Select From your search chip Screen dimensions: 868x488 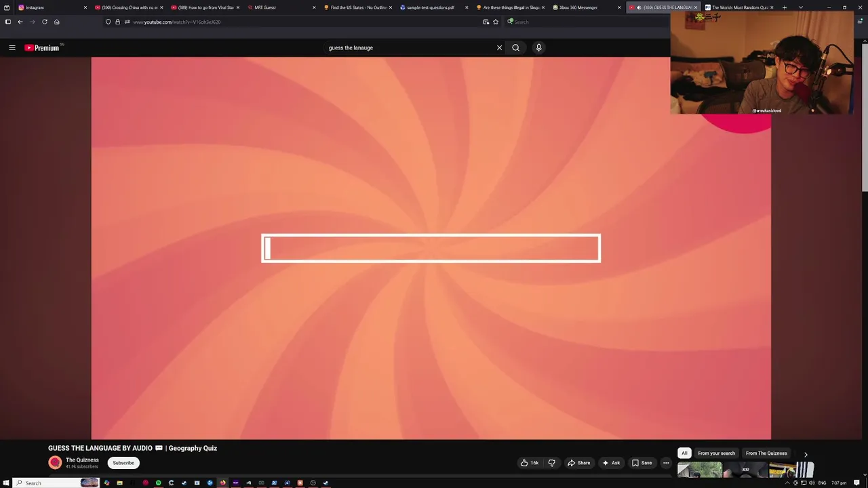coord(716,453)
